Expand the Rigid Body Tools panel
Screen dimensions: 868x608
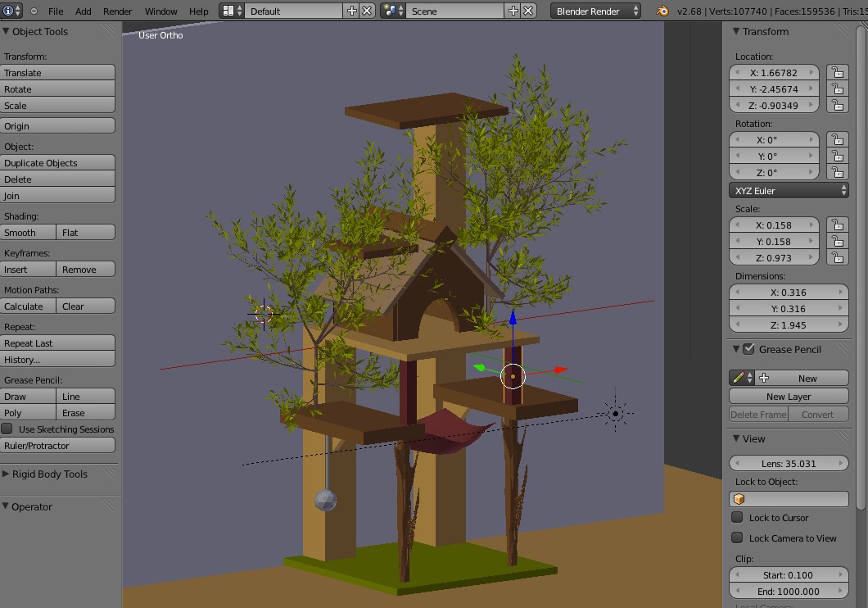(6, 474)
